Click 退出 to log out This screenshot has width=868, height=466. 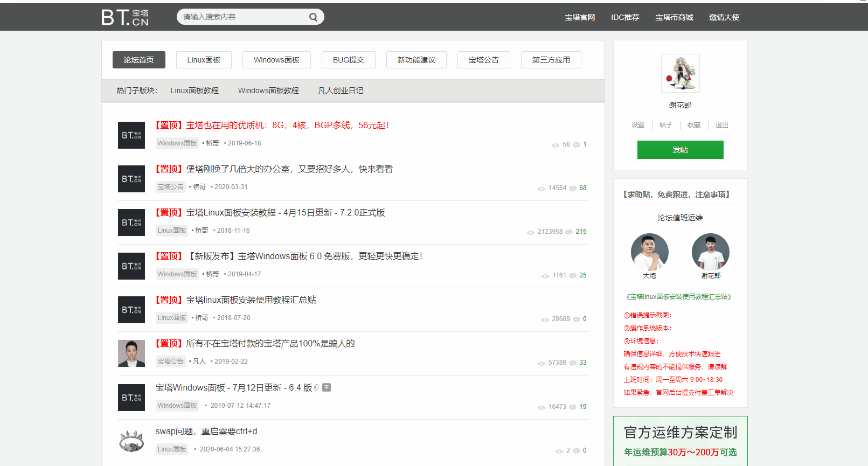click(x=722, y=125)
